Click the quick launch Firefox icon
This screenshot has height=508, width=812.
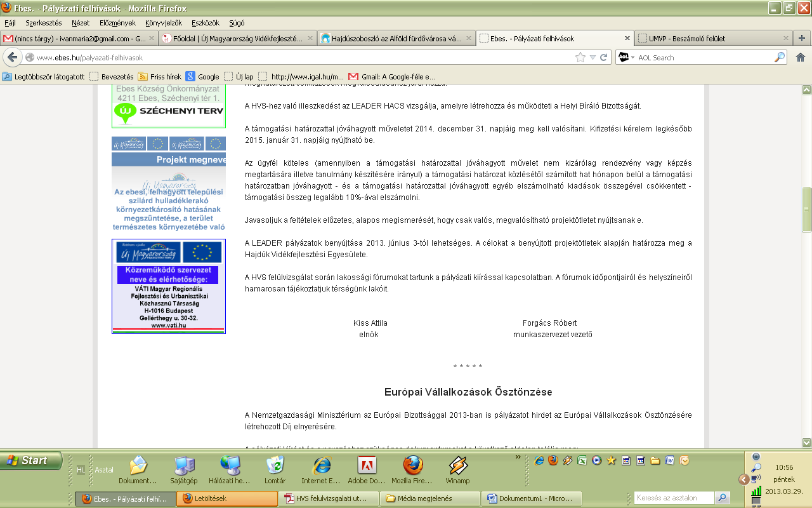[554, 460]
